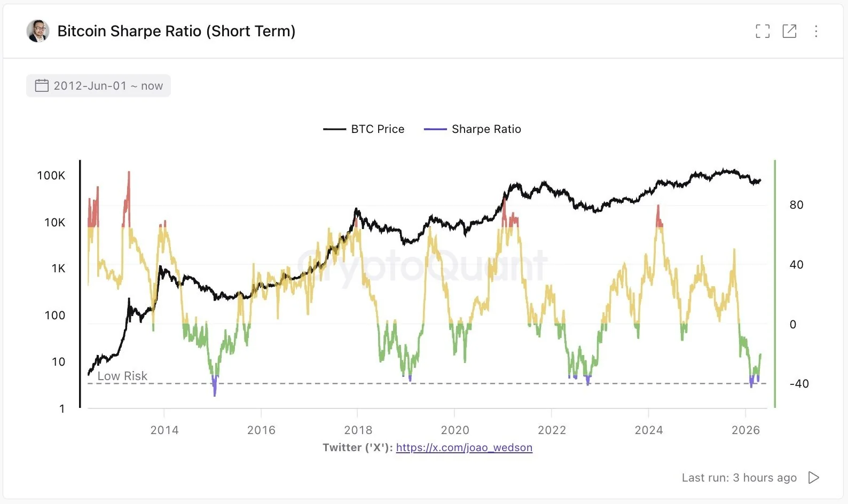The height and width of the screenshot is (504, 848).
Task: Select the BTC Price line symbol in legend
Action: click(x=335, y=129)
